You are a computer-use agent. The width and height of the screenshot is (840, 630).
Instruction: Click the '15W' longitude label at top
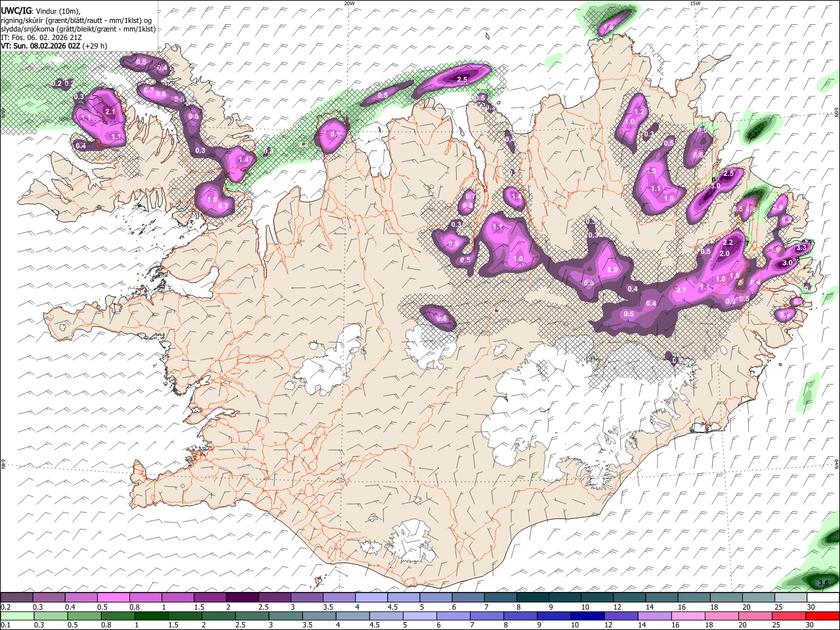coord(694,3)
